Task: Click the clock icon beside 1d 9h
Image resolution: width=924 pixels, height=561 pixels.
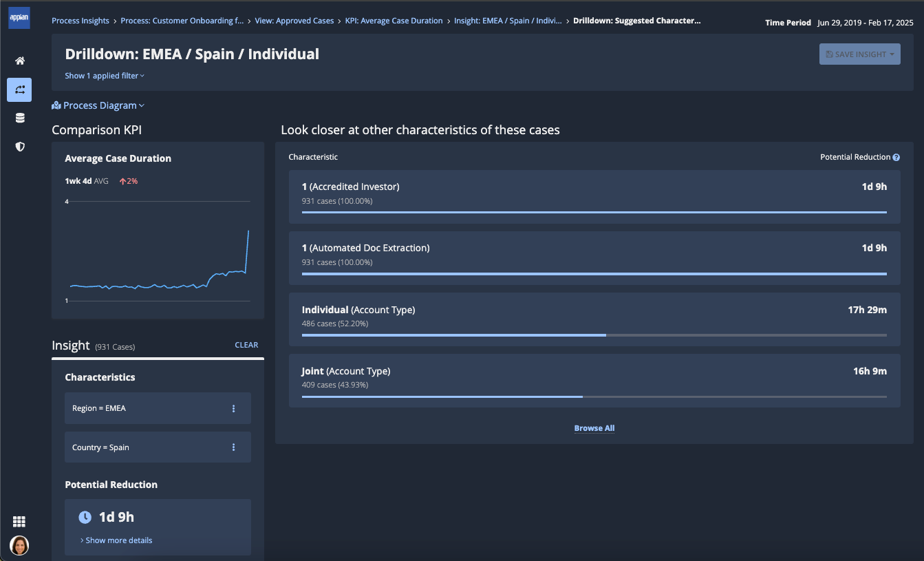Action: (85, 517)
